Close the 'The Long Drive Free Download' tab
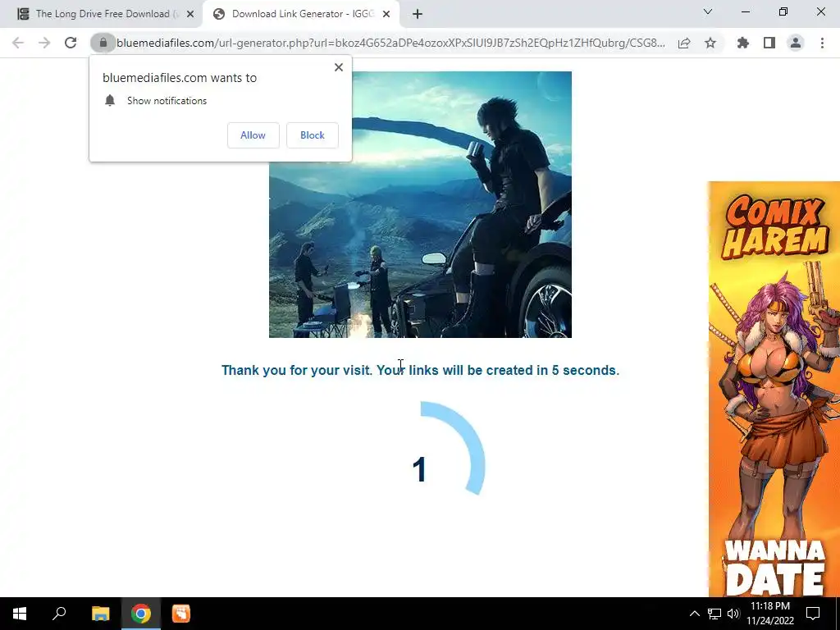Screen dimensions: 840x630 [x=190, y=14]
